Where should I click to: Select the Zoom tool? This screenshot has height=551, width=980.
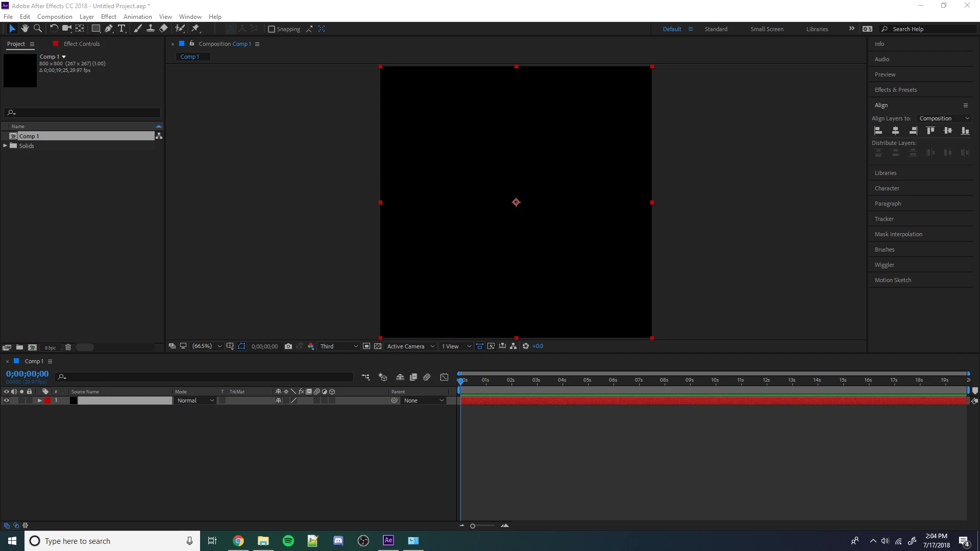coord(37,29)
